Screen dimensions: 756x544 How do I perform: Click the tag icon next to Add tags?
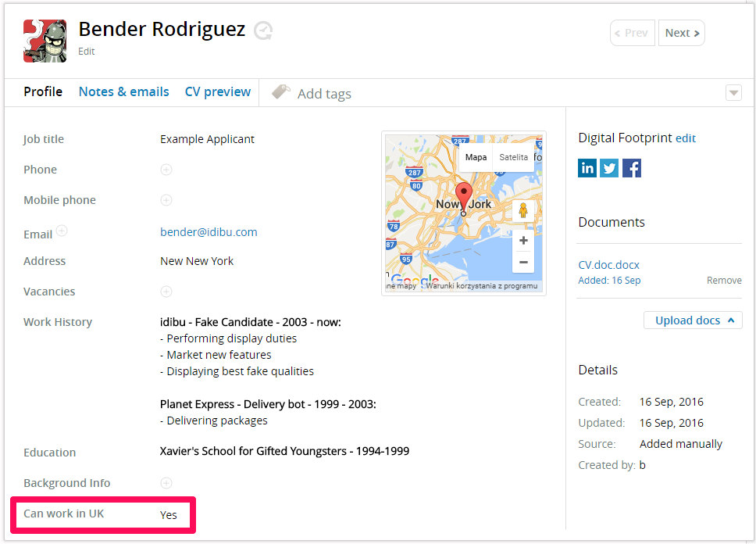pos(281,91)
